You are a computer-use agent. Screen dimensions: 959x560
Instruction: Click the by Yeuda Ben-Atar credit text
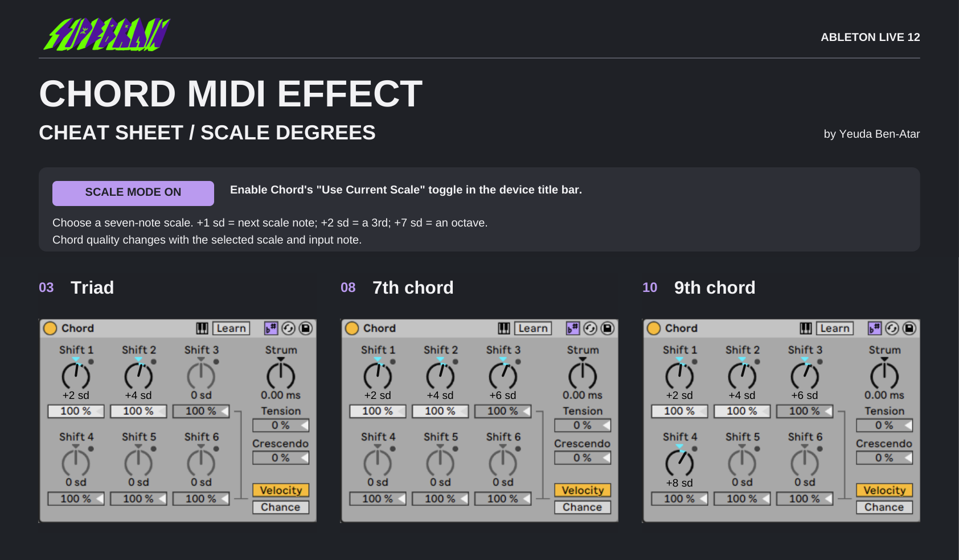point(872,134)
